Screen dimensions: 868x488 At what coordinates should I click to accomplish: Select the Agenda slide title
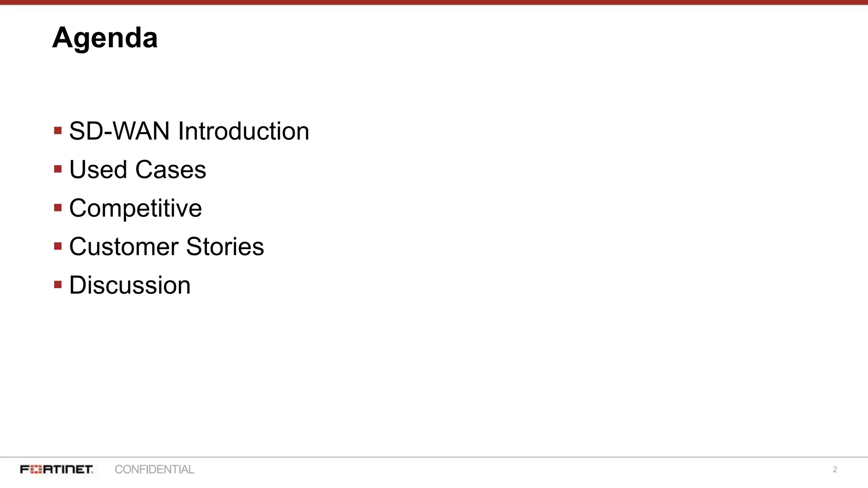click(105, 38)
